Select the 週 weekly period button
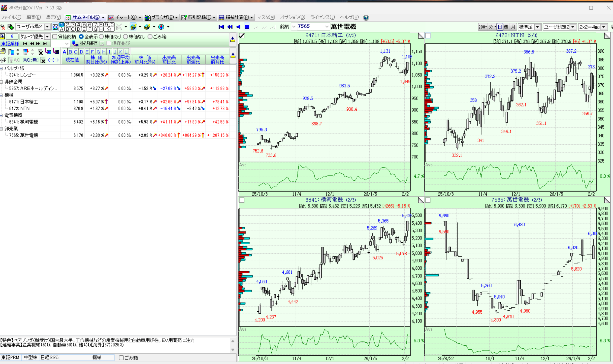This screenshot has width=613, height=364. tap(506, 27)
